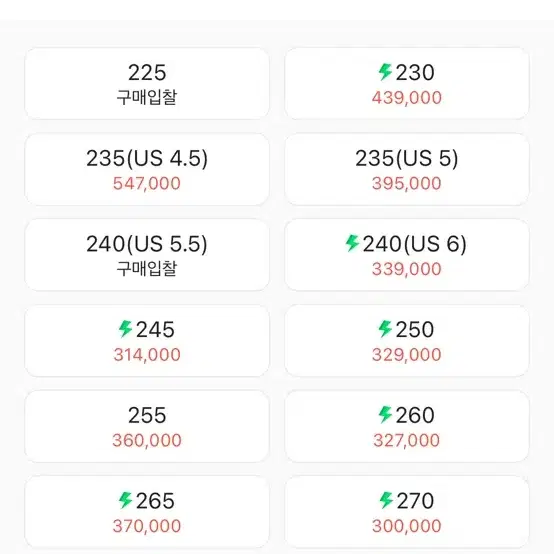Pick the 329,000 price under size 250
Viewport: 554px width, 554px height.
[x=407, y=354]
